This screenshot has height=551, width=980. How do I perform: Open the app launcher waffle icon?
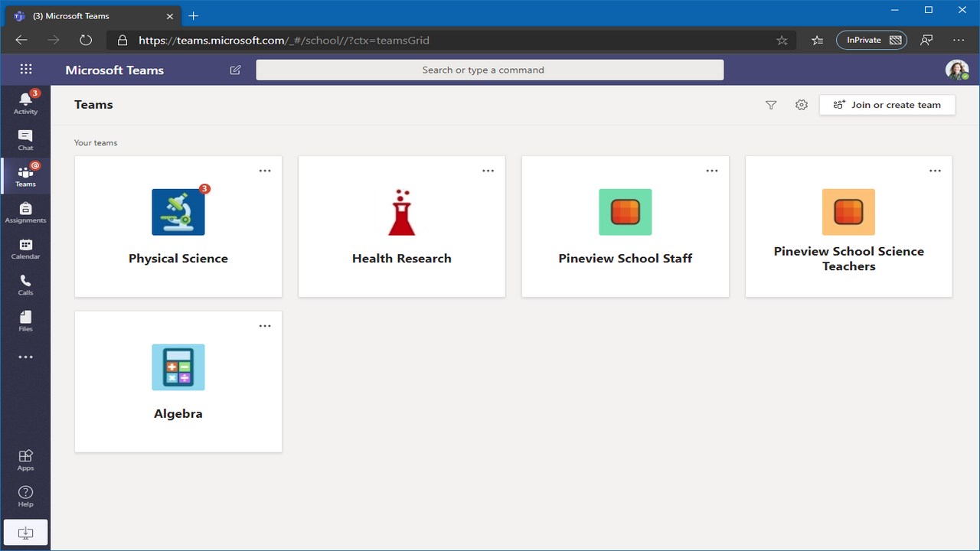point(26,70)
